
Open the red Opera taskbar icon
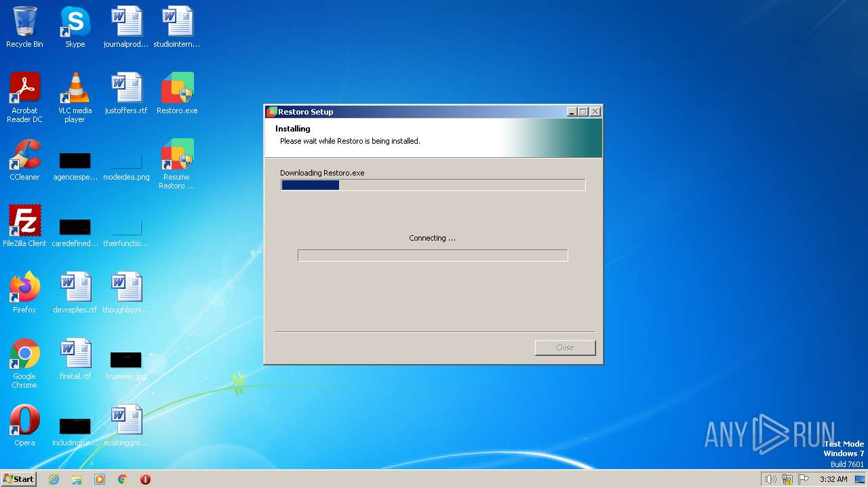145,479
